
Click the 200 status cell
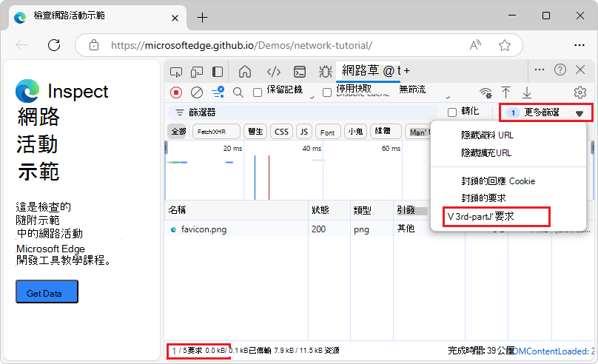318,229
